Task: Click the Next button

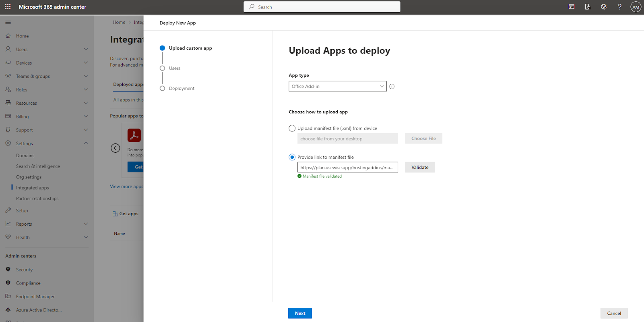Action: (300, 313)
